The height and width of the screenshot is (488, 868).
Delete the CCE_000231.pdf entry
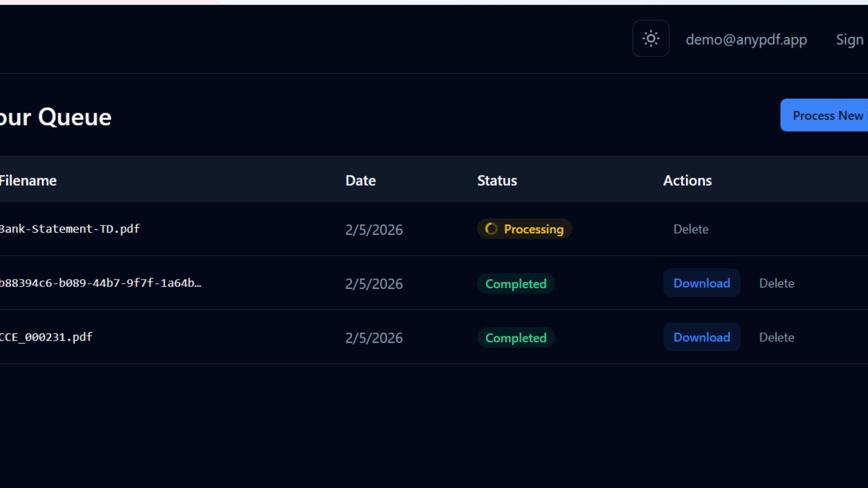(x=776, y=337)
